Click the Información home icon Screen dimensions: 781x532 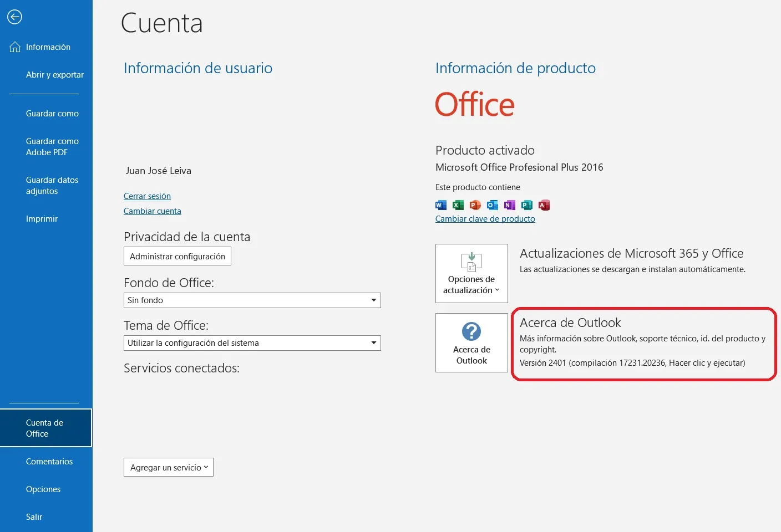pyautogui.click(x=15, y=47)
